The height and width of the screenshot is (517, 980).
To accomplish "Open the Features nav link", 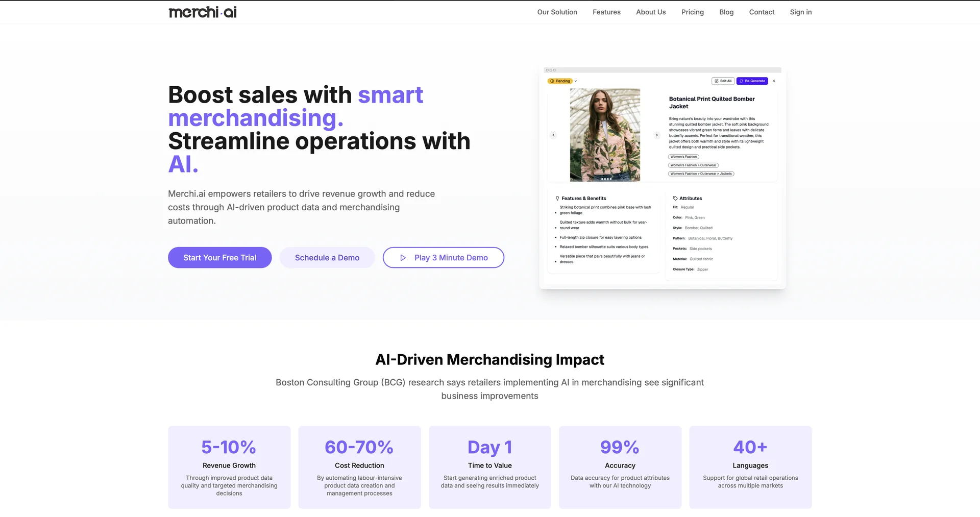I will click(606, 12).
